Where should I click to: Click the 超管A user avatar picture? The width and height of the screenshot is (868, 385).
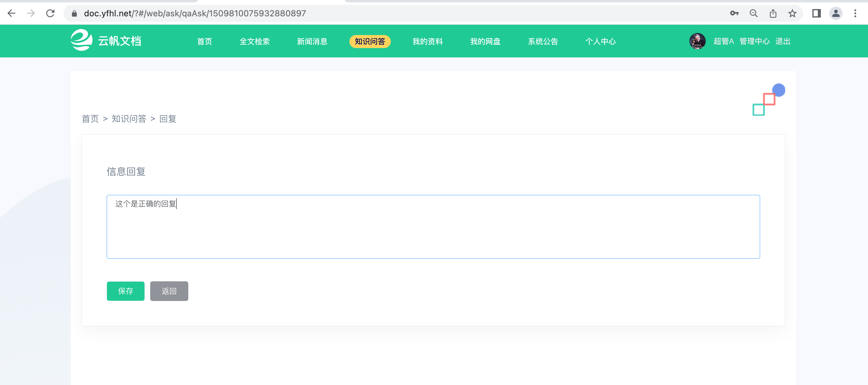[x=697, y=41]
